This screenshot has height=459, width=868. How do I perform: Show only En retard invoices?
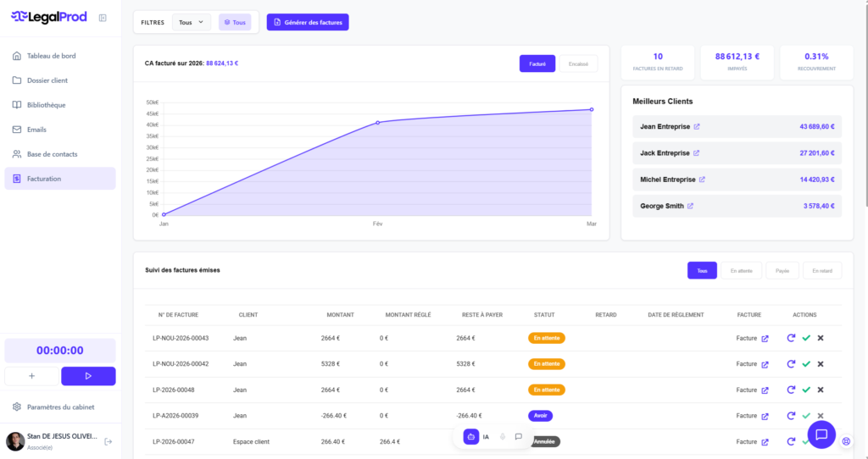pos(821,271)
